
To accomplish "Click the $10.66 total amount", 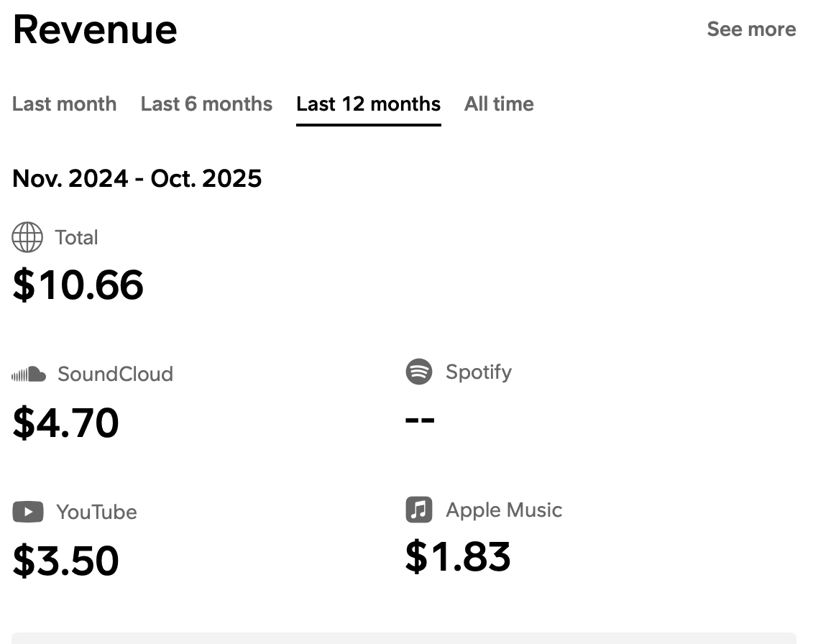I will click(78, 285).
